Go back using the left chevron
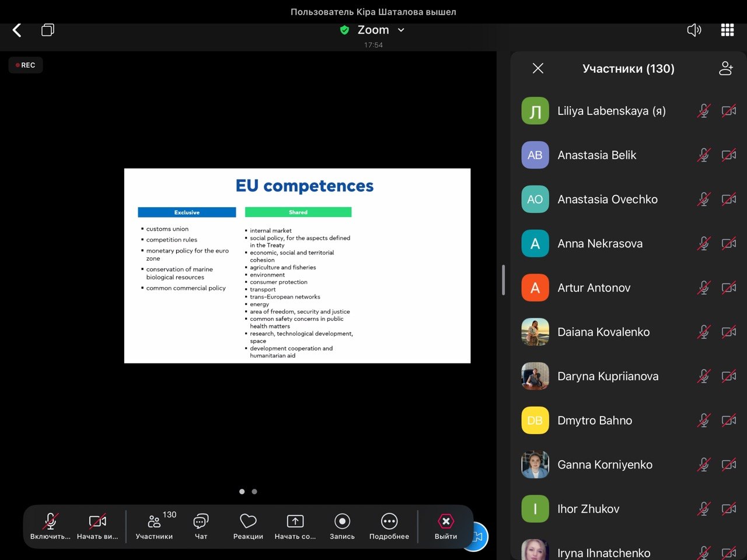Screen dimensions: 747x560 click(17, 30)
